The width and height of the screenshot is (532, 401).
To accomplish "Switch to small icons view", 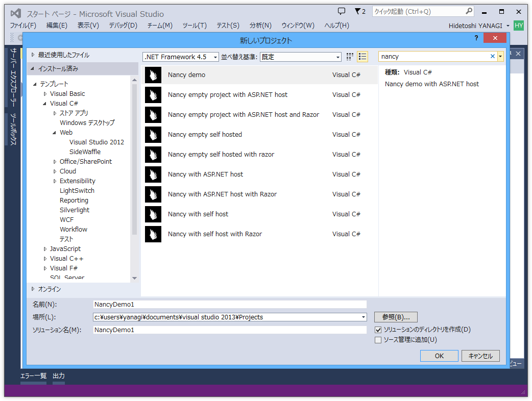I will (x=350, y=57).
